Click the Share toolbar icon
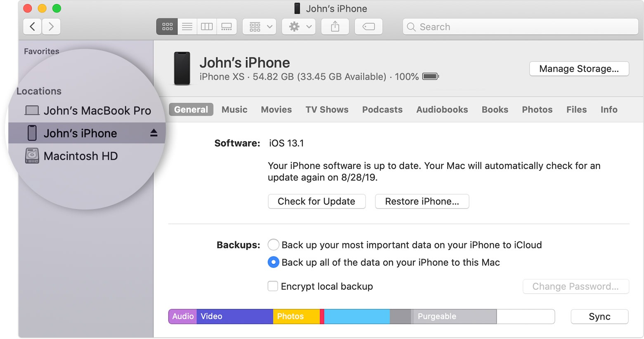This screenshot has height=339, width=644. click(335, 27)
